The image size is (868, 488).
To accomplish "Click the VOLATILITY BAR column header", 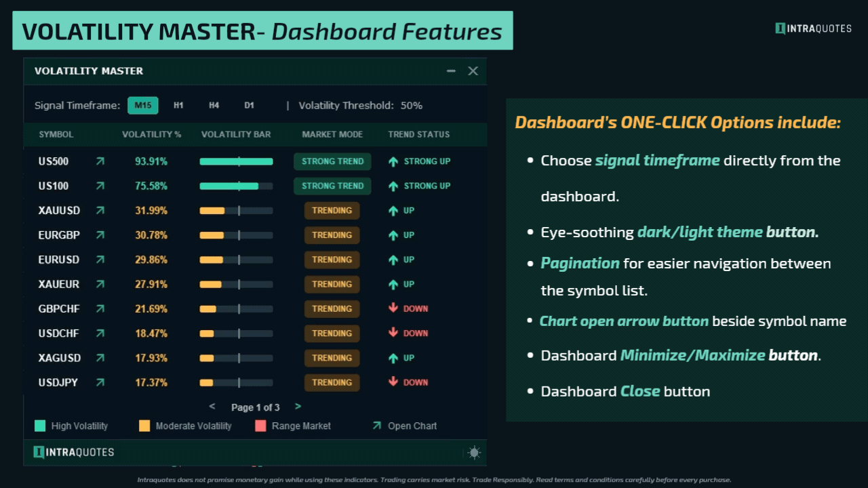I will [x=236, y=134].
